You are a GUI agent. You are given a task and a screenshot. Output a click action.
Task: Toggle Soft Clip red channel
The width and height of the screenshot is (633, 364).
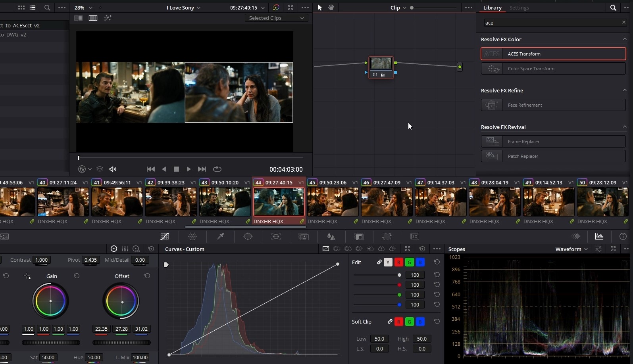[399, 322]
